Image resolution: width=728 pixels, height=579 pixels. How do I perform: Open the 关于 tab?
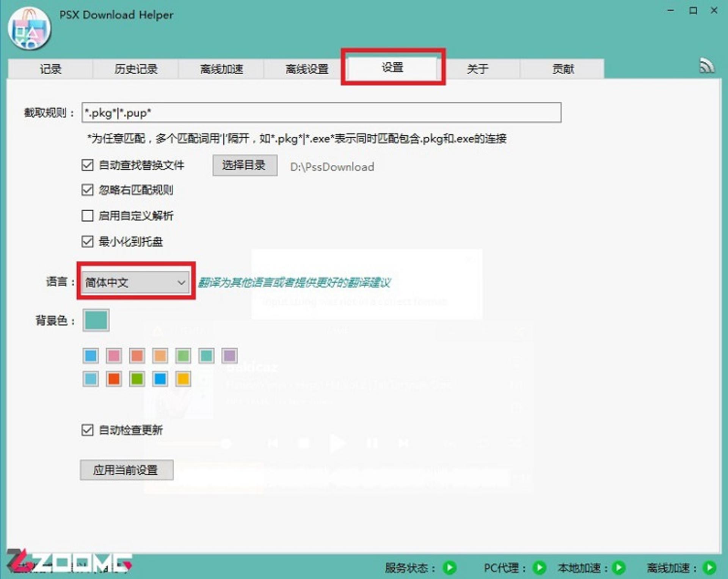point(478,69)
